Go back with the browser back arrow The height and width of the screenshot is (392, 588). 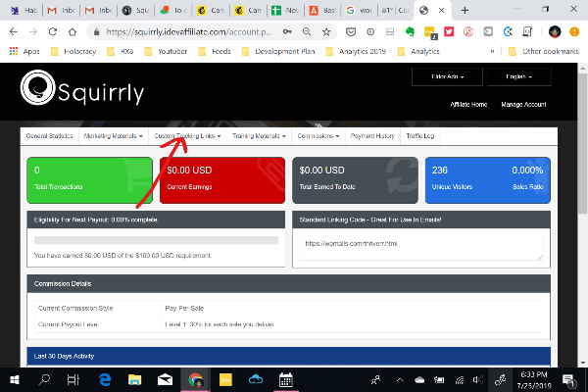(x=14, y=32)
